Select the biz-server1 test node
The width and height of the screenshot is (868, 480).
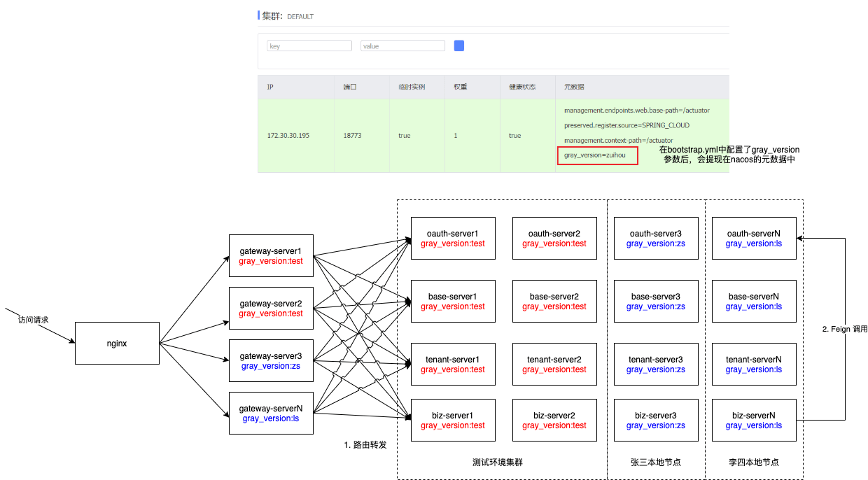(x=452, y=420)
